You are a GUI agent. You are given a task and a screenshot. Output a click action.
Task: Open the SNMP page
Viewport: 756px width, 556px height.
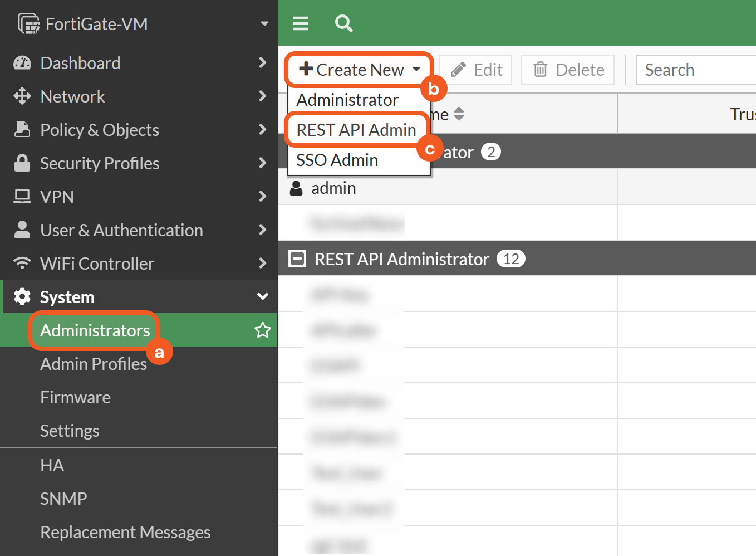click(63, 499)
